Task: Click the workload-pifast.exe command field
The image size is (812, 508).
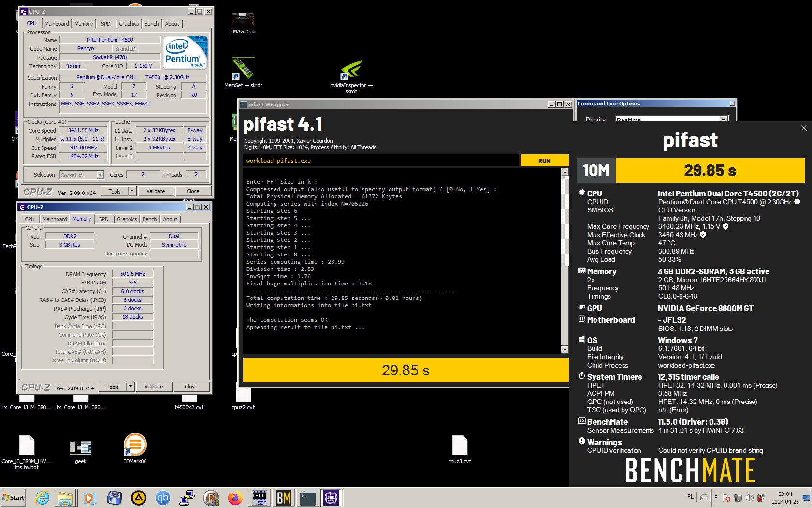Action: click(x=381, y=161)
